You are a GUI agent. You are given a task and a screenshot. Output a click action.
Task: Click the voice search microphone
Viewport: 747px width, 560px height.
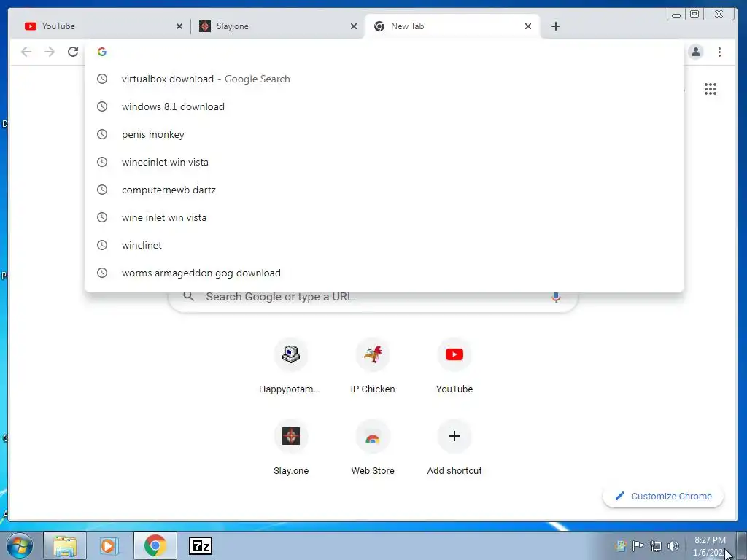[x=555, y=297]
